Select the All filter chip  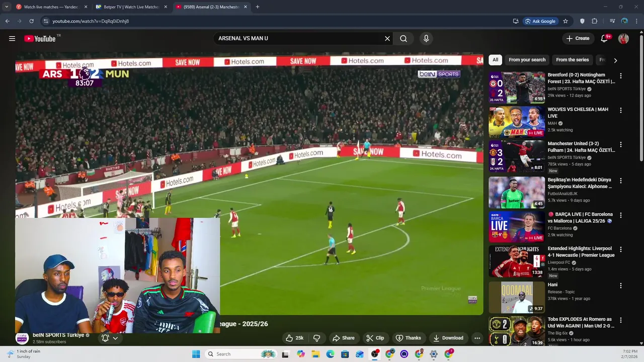[x=495, y=60]
